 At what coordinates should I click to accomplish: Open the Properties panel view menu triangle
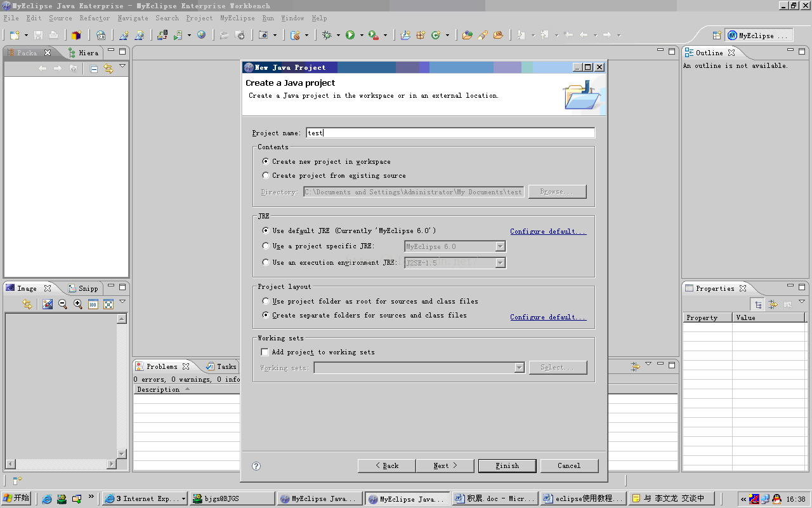tap(802, 302)
